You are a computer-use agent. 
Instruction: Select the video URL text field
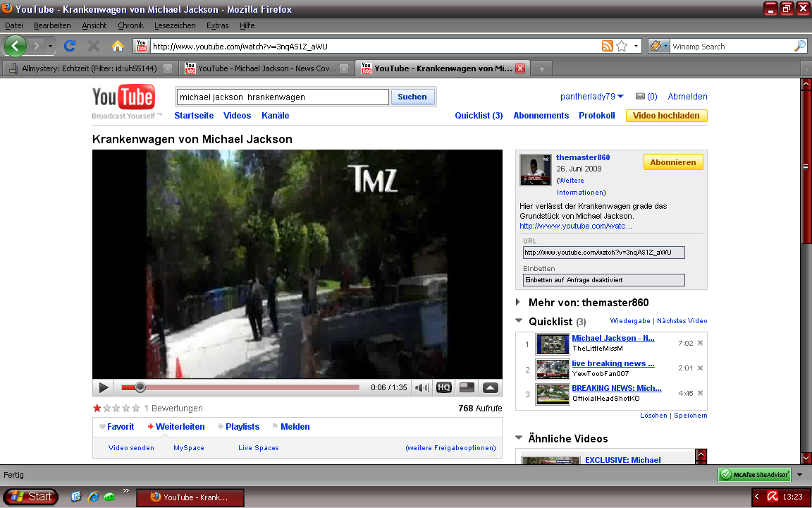[604, 253]
